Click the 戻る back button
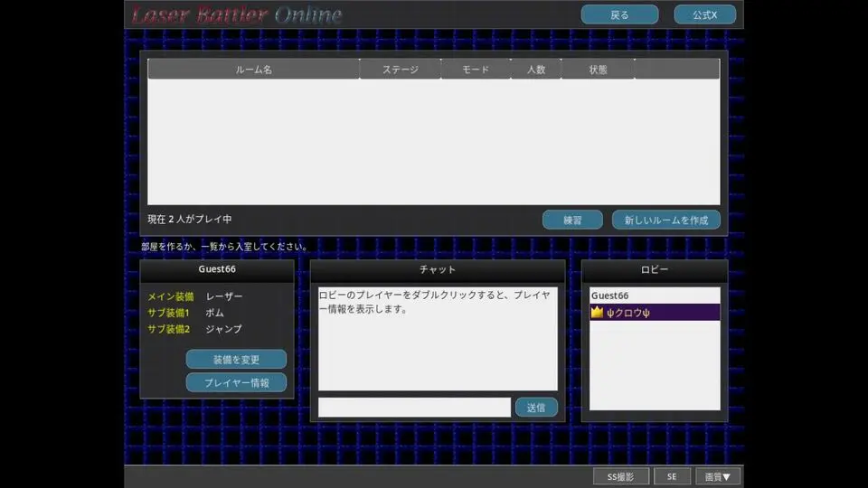The width and height of the screenshot is (868, 488). pos(619,15)
